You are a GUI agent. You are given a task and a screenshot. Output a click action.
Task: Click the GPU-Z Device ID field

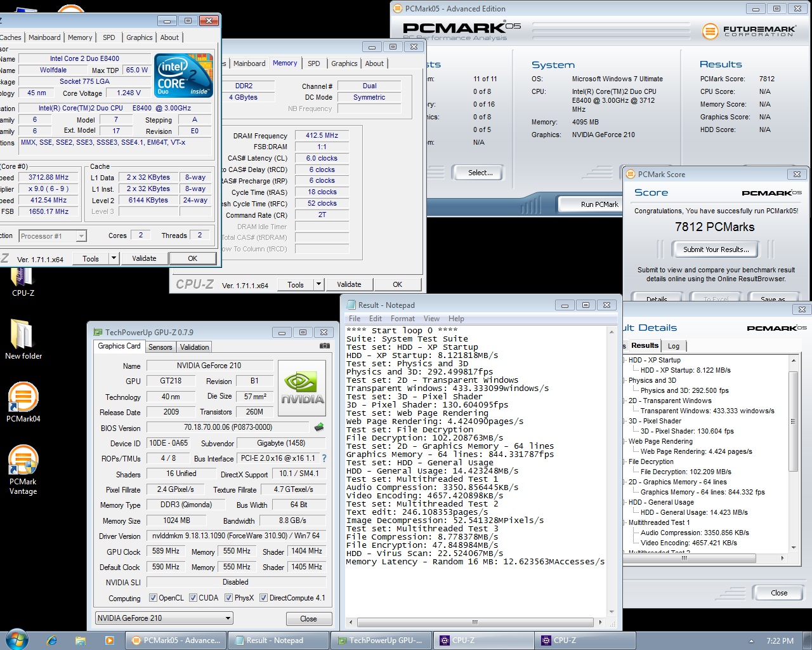168,443
